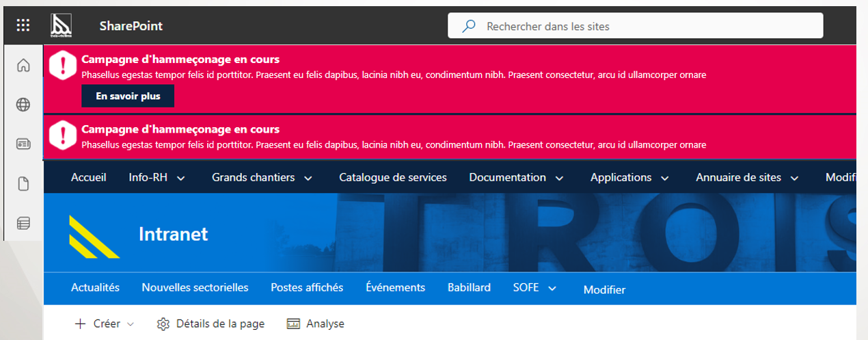Click the second Campagne d'hameçonage en cours heading
The width and height of the screenshot is (868, 340).
pos(180,129)
